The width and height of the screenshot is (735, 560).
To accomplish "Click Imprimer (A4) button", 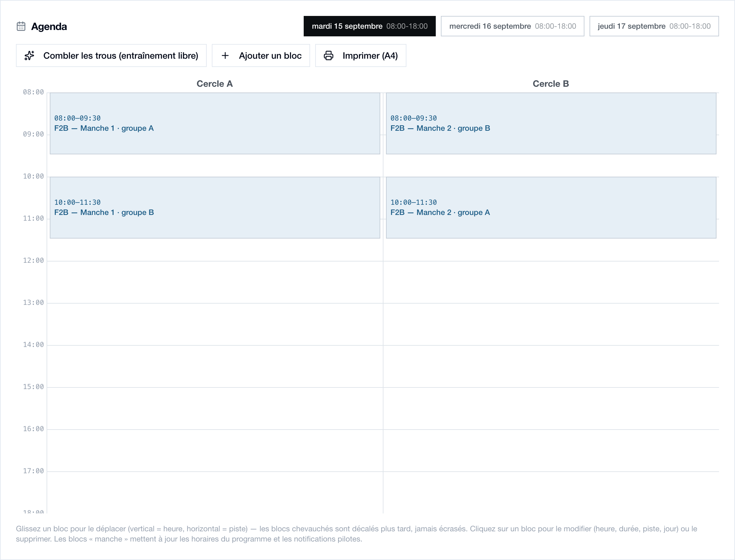I will tap(360, 56).
